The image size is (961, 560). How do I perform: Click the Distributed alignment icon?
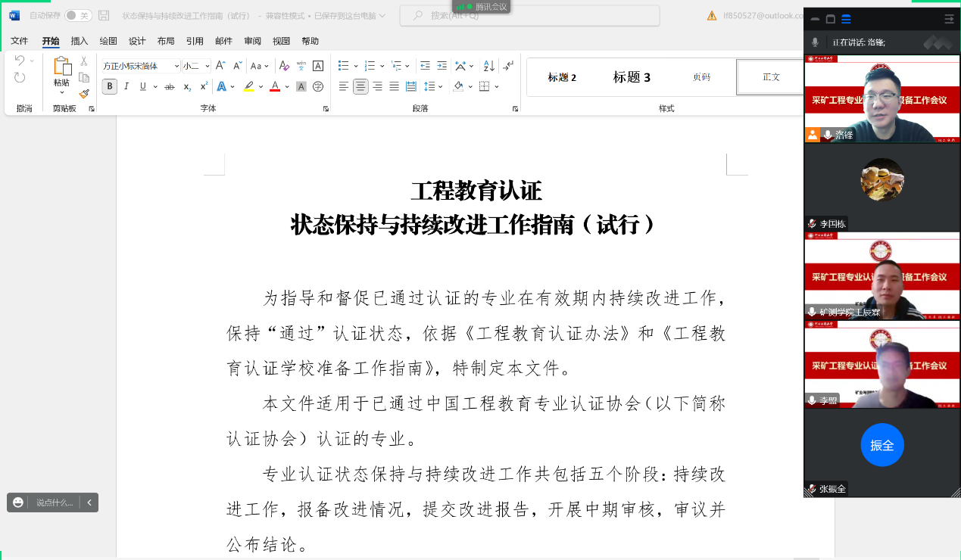411,86
